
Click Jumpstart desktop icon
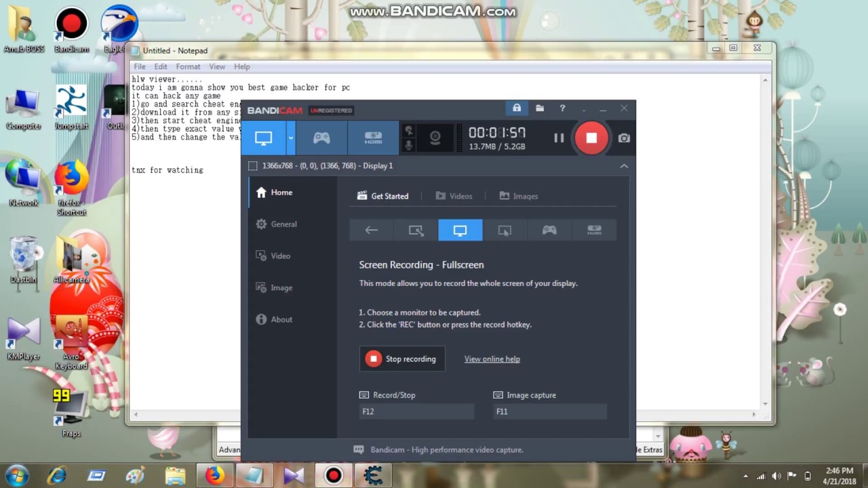tap(71, 108)
